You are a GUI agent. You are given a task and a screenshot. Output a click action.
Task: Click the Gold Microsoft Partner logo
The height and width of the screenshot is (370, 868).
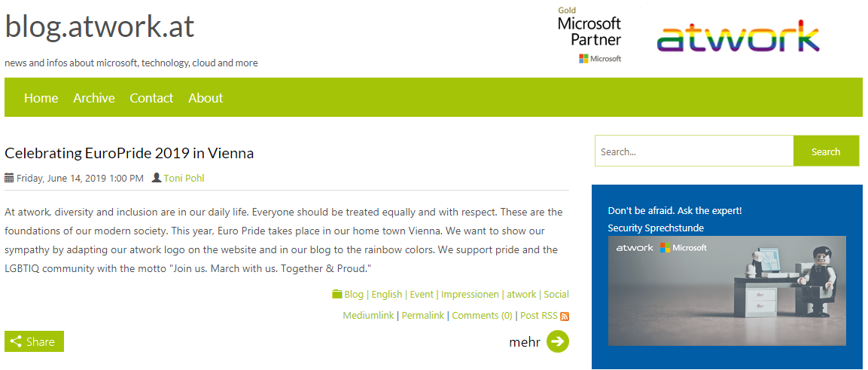coord(589,35)
